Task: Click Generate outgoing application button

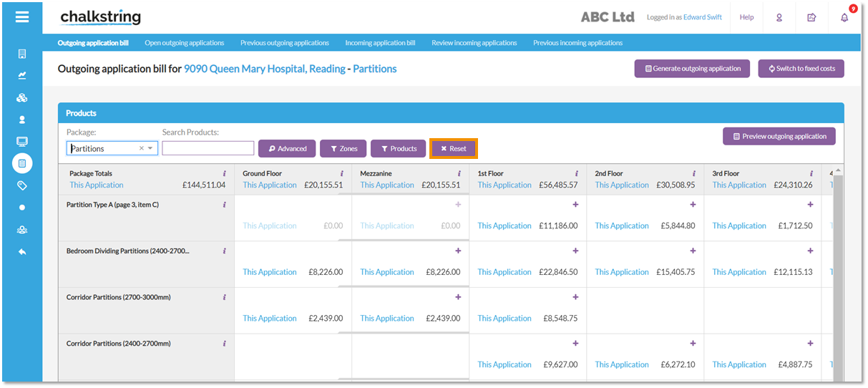Action: point(692,69)
